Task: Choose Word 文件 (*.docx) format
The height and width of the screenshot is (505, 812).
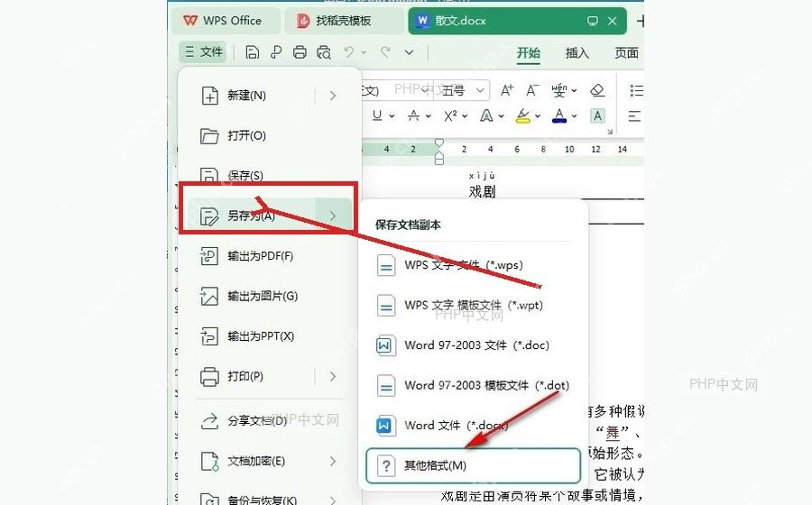Action: [x=472, y=426]
